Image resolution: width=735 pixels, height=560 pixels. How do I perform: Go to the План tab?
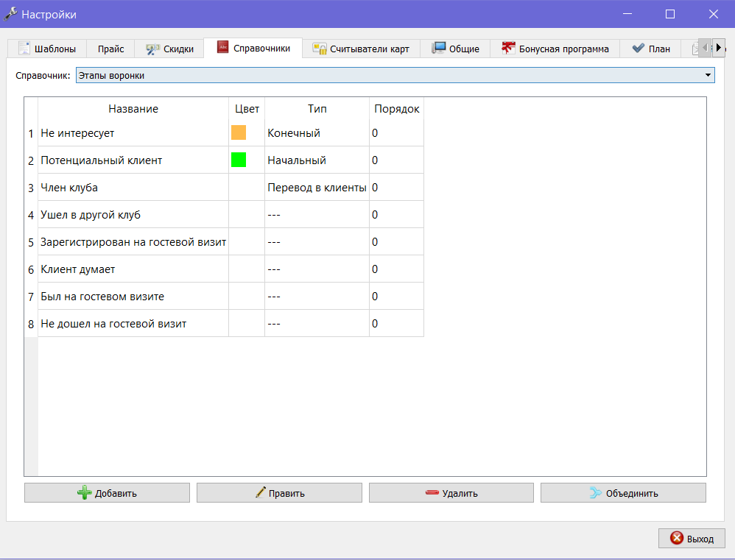pyautogui.click(x=650, y=49)
